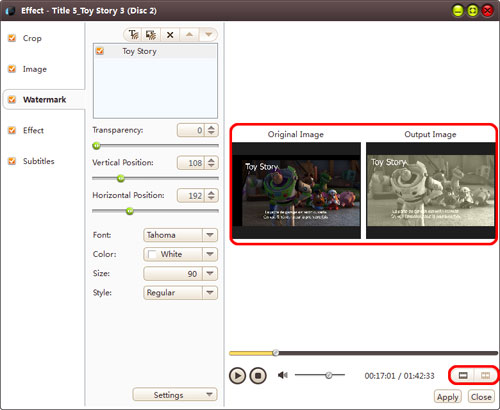Screen dimensions: 500x410
Task: Click the Transparency stepper arrows
Action: pyautogui.click(x=211, y=130)
